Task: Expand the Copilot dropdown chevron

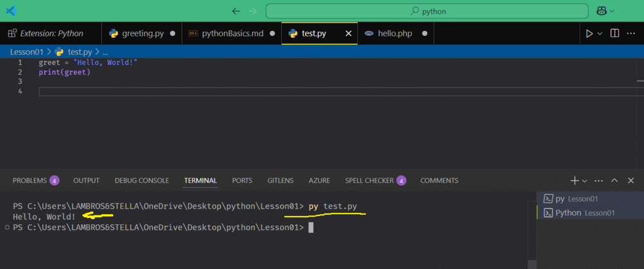Action: pyautogui.click(x=611, y=11)
